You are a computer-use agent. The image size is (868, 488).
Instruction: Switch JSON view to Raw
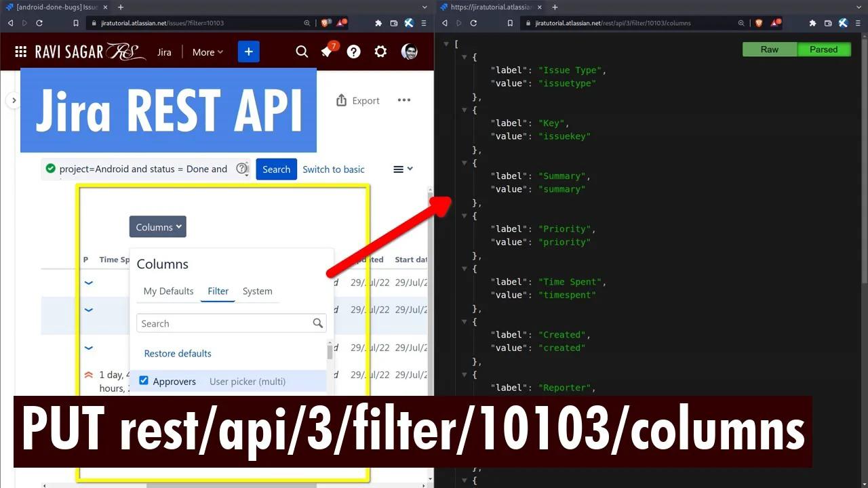pos(769,49)
